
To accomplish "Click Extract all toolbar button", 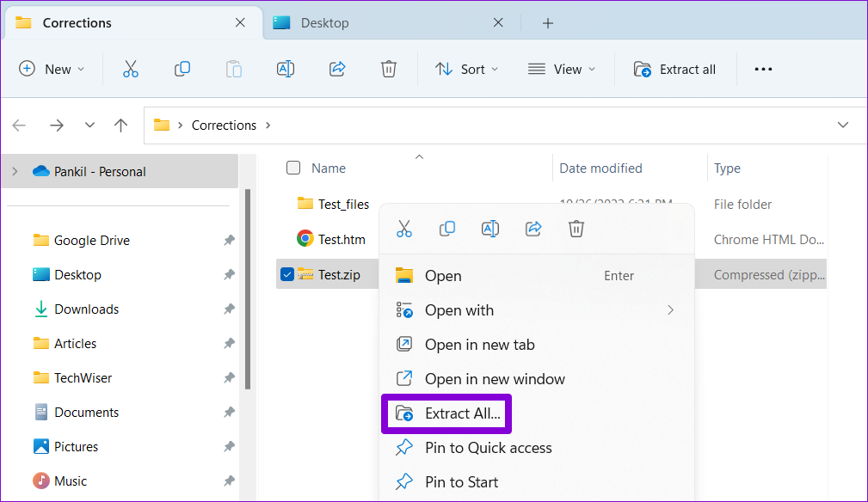I will coord(674,69).
